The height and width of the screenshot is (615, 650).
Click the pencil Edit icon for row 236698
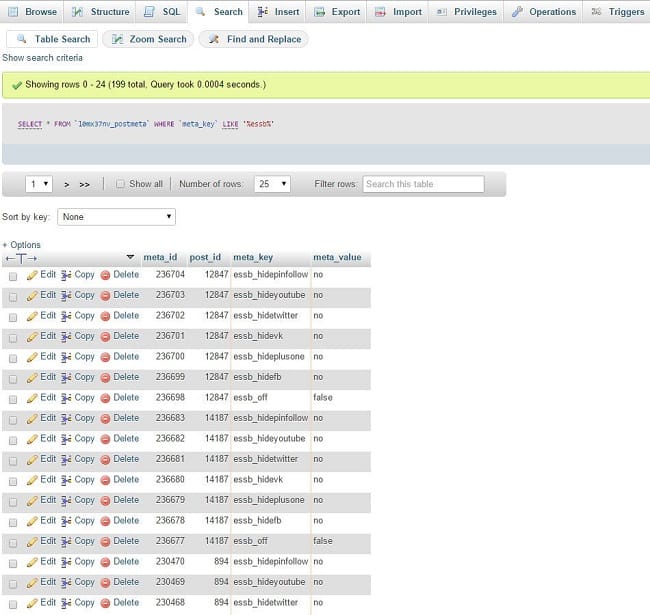pos(32,398)
